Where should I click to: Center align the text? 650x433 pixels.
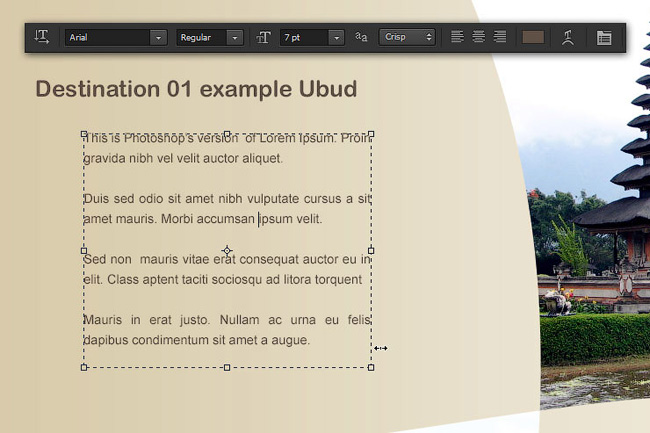coord(478,37)
